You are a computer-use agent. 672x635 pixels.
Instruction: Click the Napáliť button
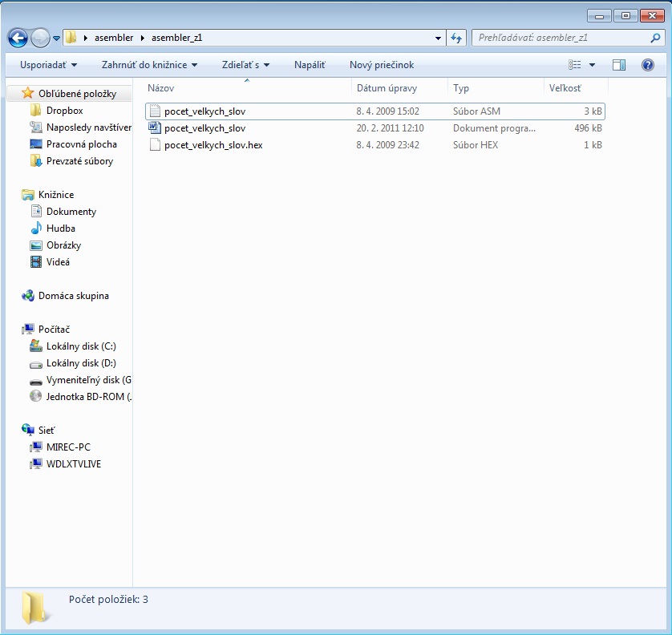pyautogui.click(x=310, y=65)
